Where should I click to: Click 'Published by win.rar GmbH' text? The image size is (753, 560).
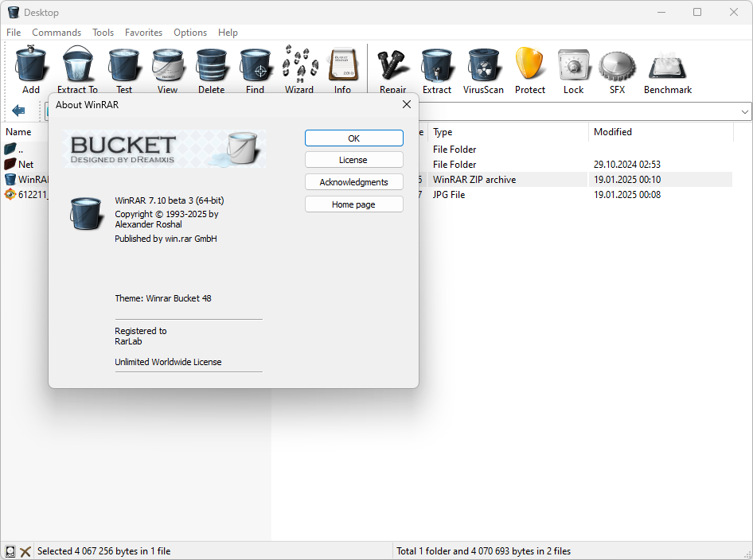[x=166, y=239]
